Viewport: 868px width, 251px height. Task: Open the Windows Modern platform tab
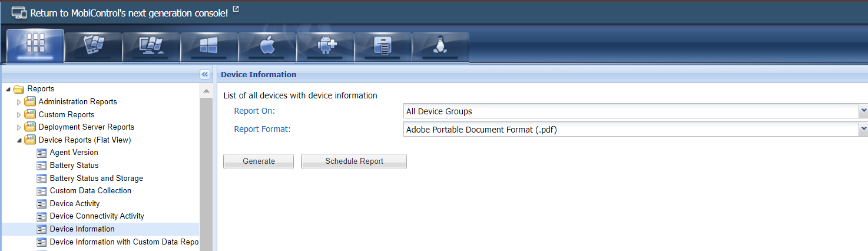click(x=208, y=47)
